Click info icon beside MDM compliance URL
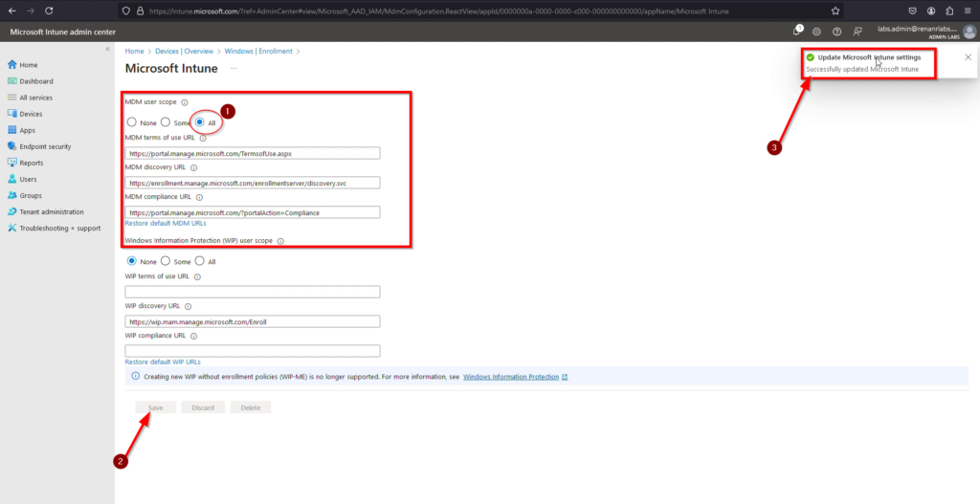 (199, 197)
